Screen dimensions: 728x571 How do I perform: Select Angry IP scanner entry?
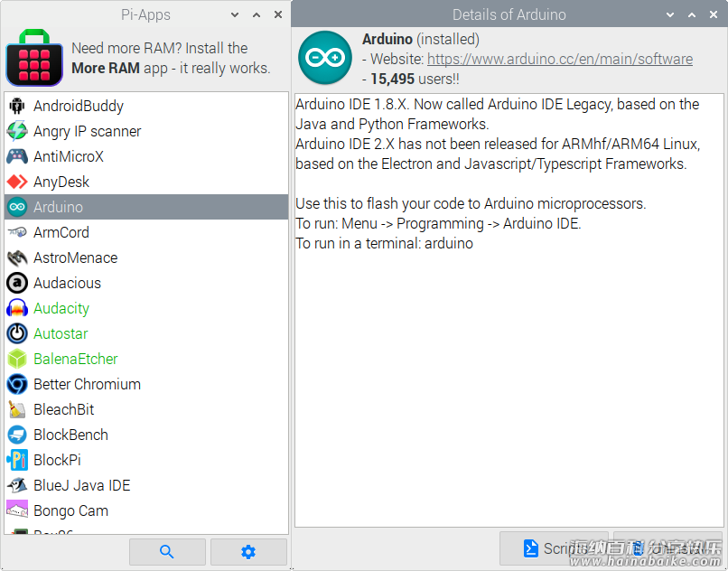pos(146,131)
